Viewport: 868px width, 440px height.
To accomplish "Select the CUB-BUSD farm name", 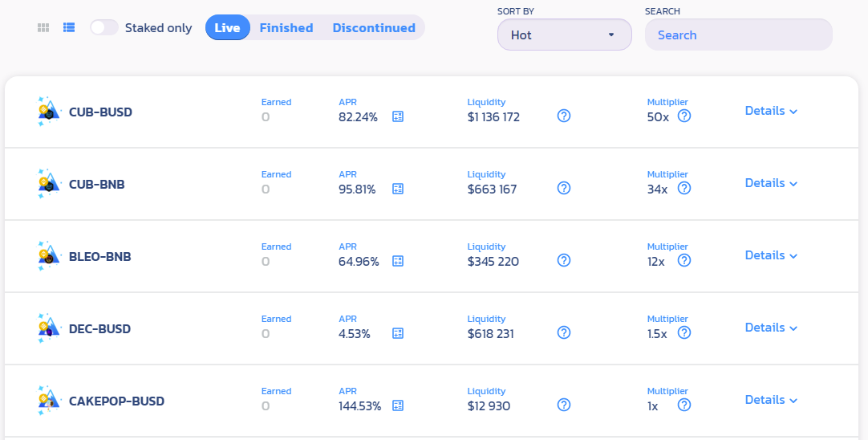I will point(100,112).
